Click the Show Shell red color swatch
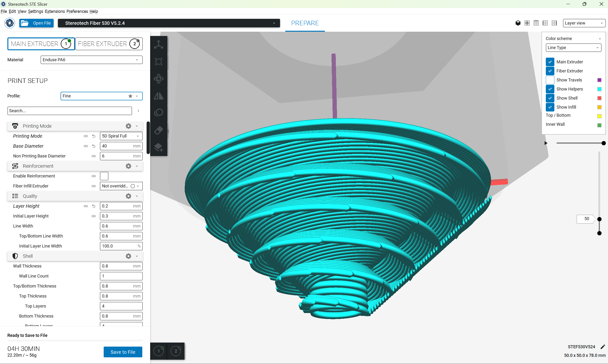The image size is (608, 364). (x=599, y=98)
